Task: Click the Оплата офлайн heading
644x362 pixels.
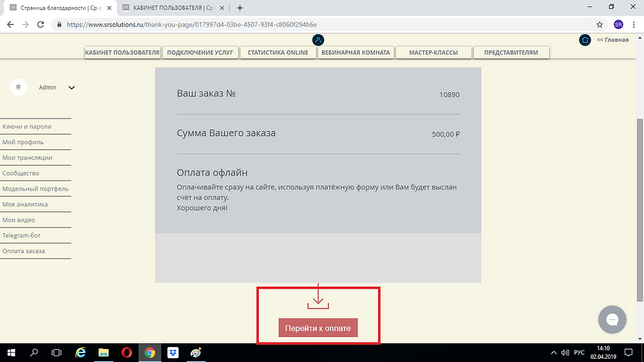Action: pos(212,173)
